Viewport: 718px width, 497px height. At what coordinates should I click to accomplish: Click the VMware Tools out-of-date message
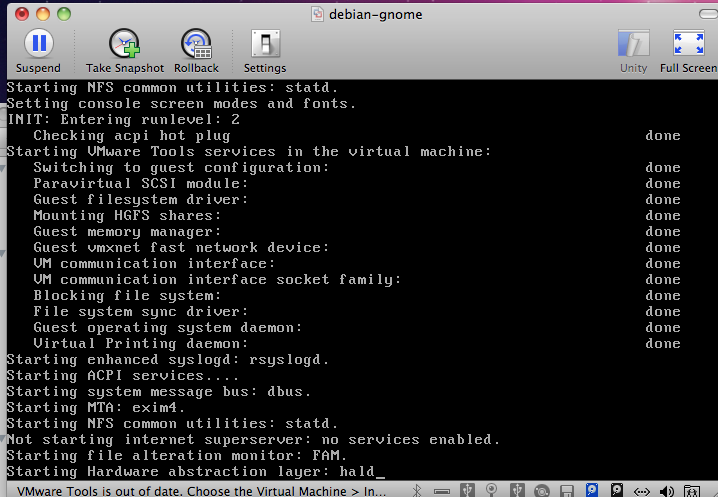point(201,491)
